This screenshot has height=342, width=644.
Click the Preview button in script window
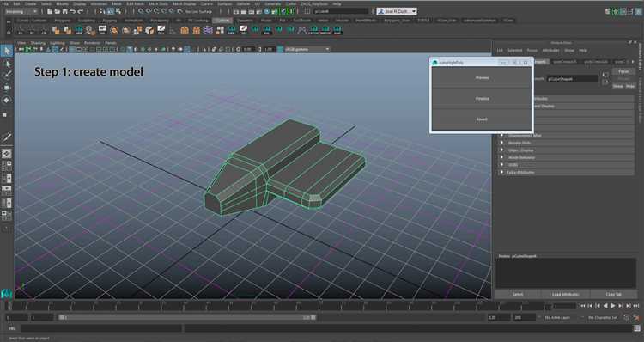(x=482, y=77)
